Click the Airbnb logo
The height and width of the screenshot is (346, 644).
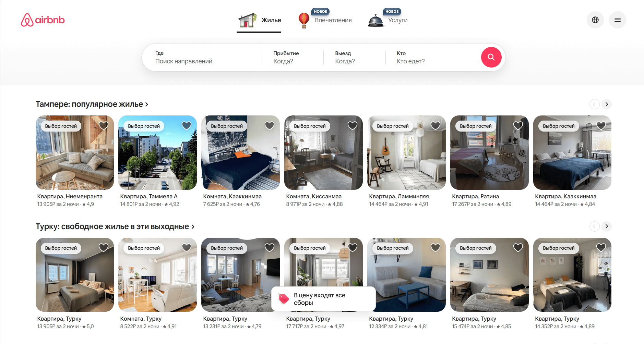coord(42,20)
